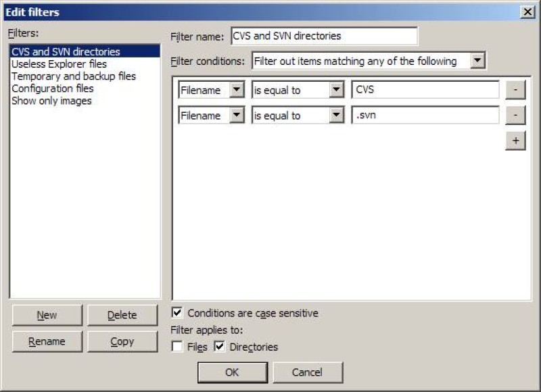Screen dimensions: 541x392
Task: Add a new filter condition with plus
Action: click(515, 140)
